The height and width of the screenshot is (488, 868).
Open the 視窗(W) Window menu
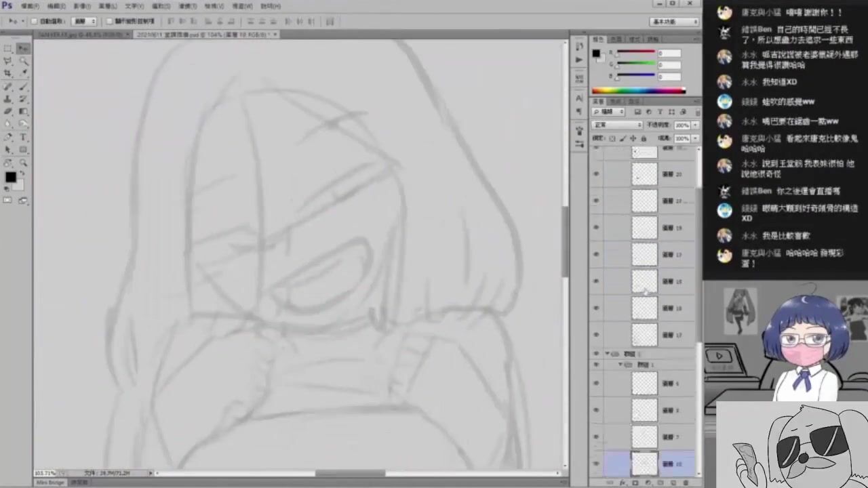coord(242,6)
